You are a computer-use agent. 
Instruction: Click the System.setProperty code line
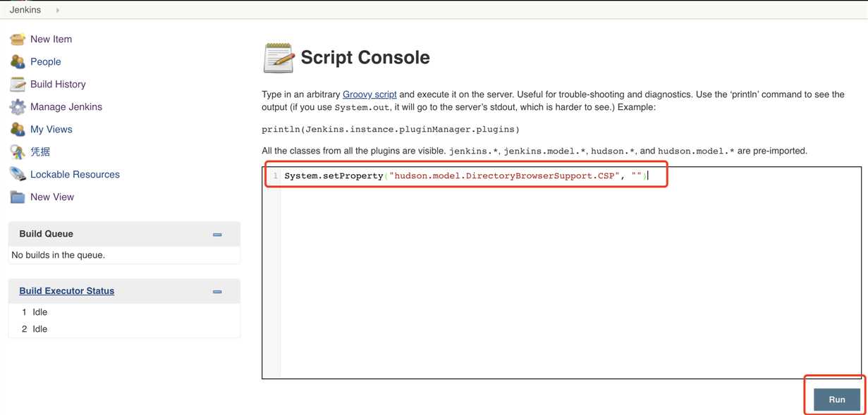click(465, 175)
